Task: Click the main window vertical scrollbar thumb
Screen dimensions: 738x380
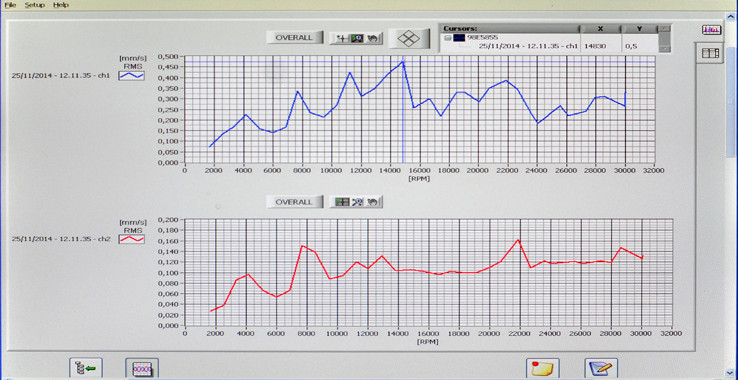Action: pyautogui.click(x=730, y=103)
